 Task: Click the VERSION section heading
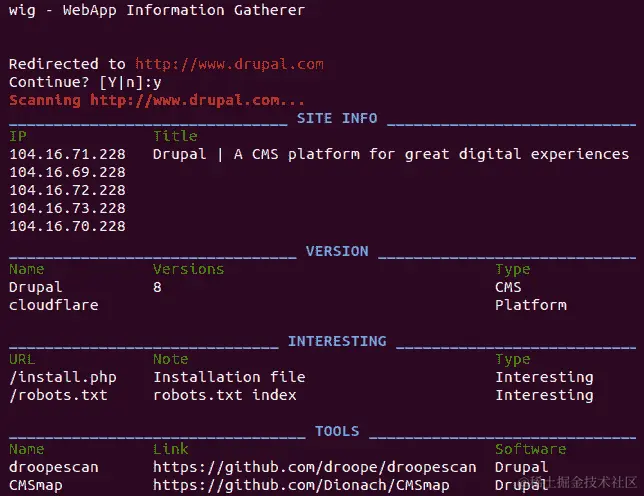click(x=337, y=251)
